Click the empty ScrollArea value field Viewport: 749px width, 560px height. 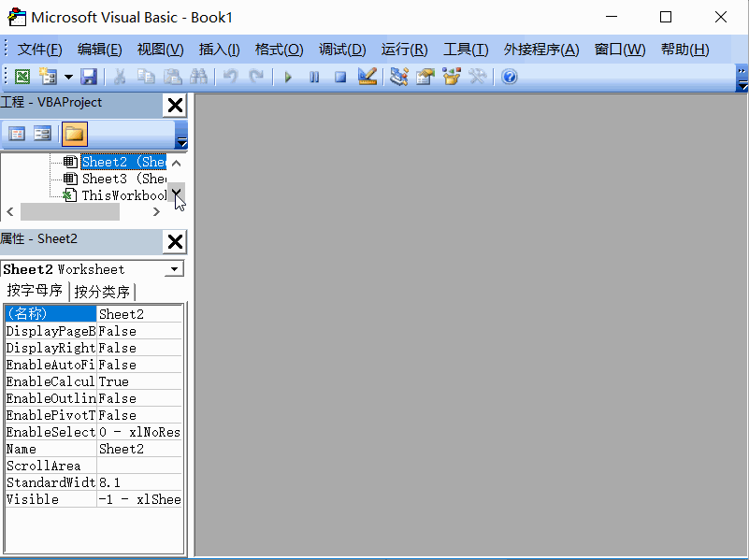click(x=139, y=466)
